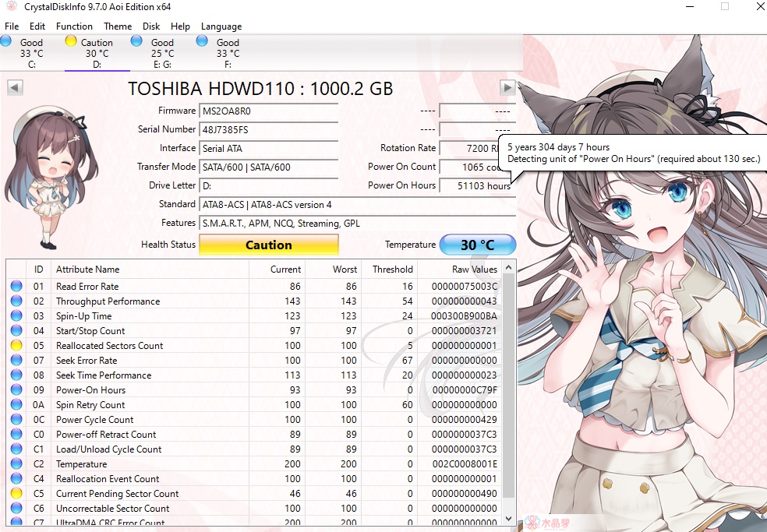Viewport: 767px width, 532px height.
Task: Select the Throughput Performance attribute name
Action: (x=108, y=301)
